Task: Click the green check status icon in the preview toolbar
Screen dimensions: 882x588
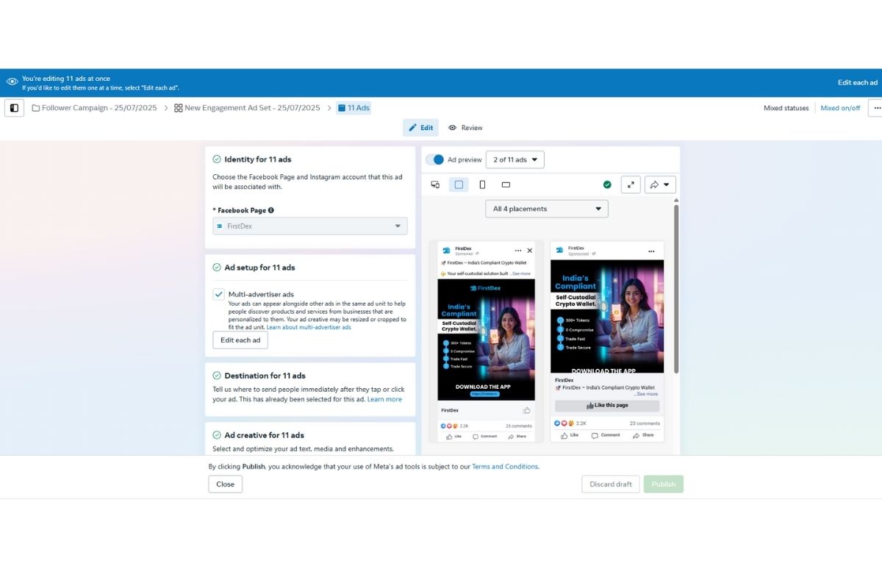Action: click(607, 184)
